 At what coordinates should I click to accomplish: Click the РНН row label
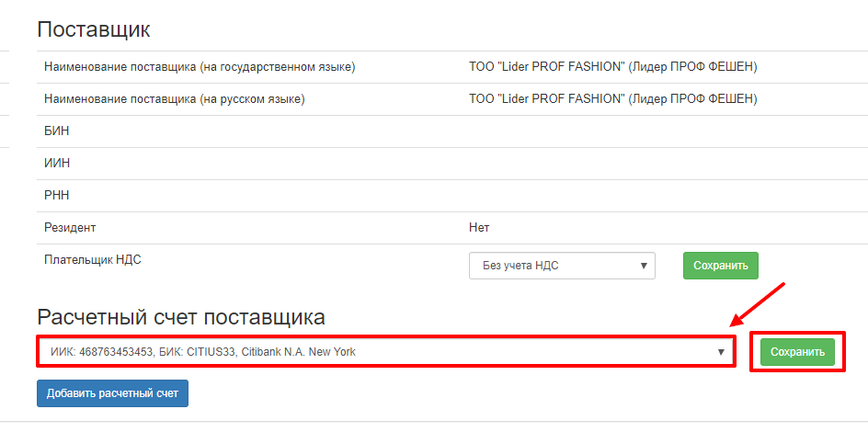tap(57, 196)
